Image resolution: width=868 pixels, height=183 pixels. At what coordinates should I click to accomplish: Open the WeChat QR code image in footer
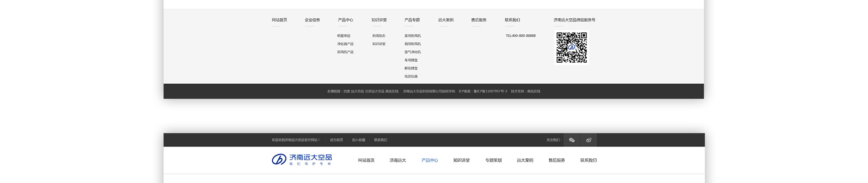pyautogui.click(x=572, y=48)
